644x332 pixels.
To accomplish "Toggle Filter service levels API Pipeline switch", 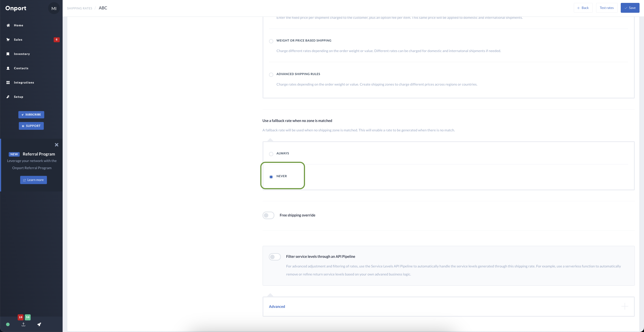I will click(x=275, y=257).
